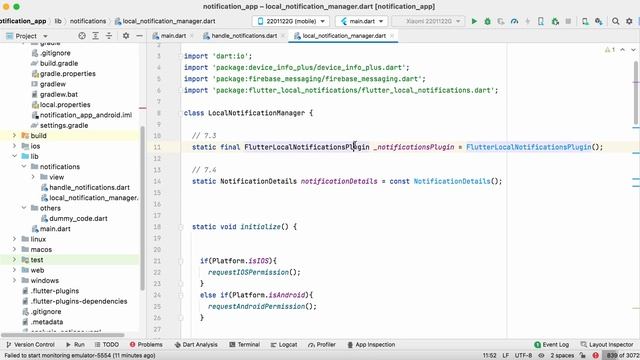Click the Project panel horizontal scrollbar
Screen dimensions: 640x360
click(x=62, y=335)
